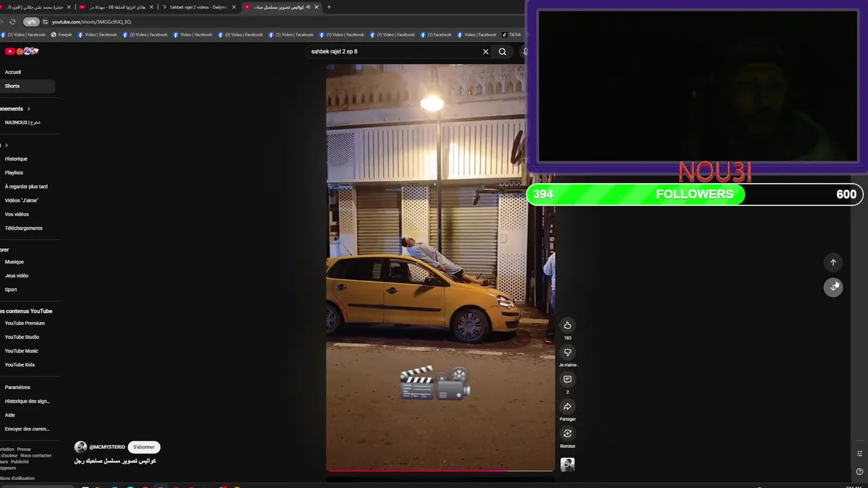Go to previous short with up arrow
The width and height of the screenshot is (868, 488).
[x=833, y=262]
